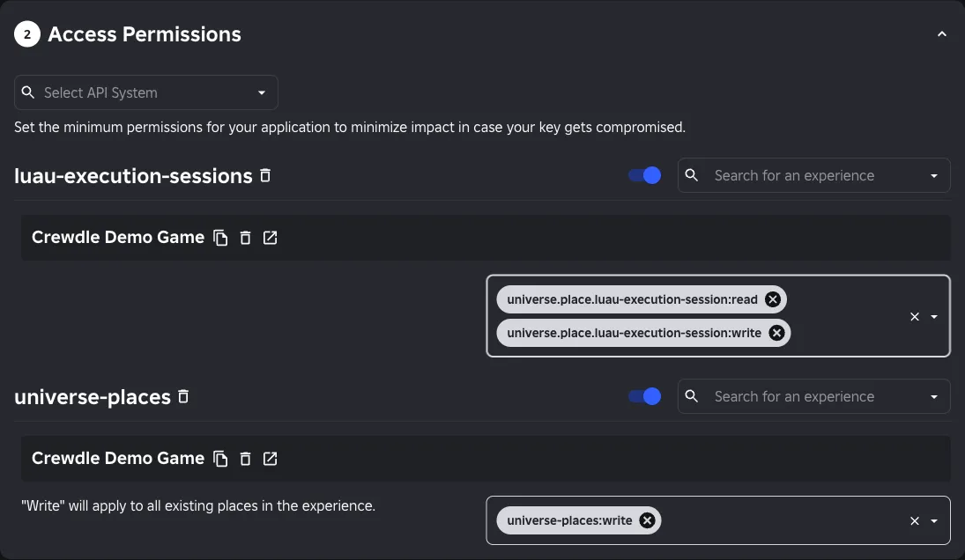Click the universe-places heading text

(x=93, y=397)
